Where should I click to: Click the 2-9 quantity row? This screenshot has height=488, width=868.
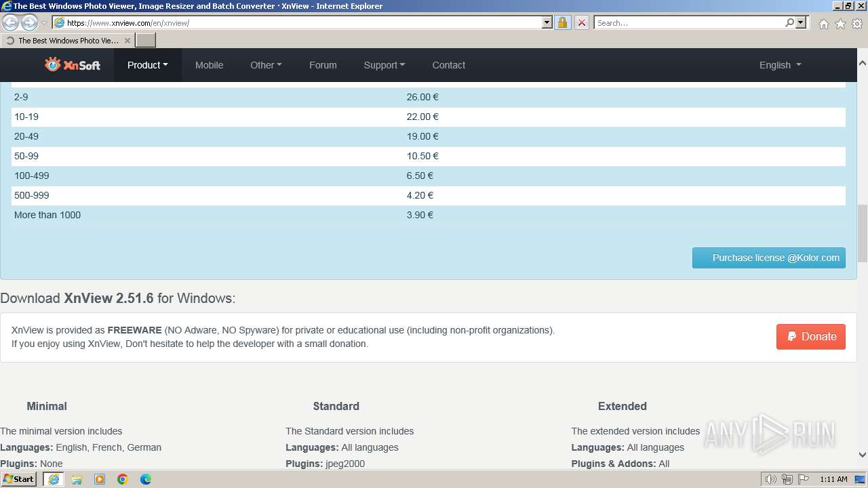click(x=429, y=97)
